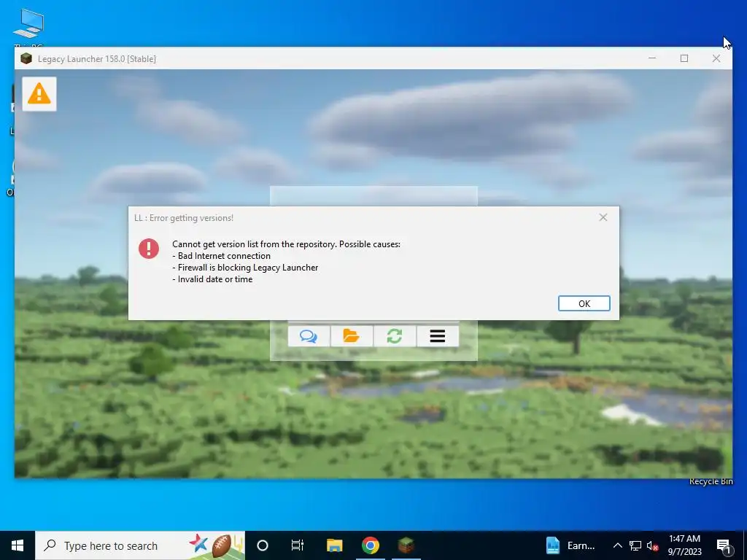
Task: Select Legacy Launcher grass block taskbar icon
Action: [406, 545]
